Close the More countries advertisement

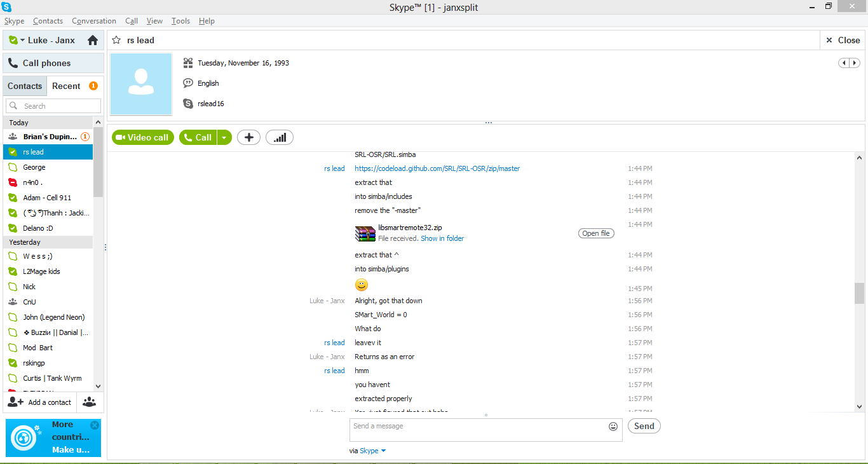[95, 425]
